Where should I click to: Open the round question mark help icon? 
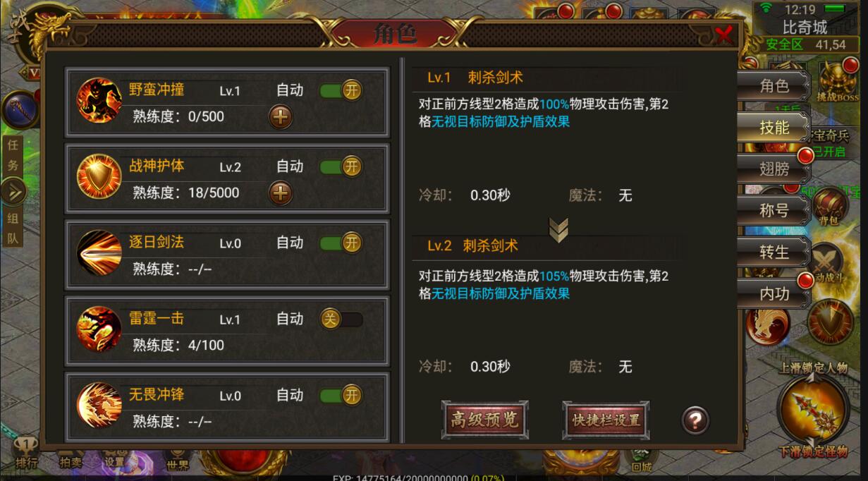pos(695,420)
